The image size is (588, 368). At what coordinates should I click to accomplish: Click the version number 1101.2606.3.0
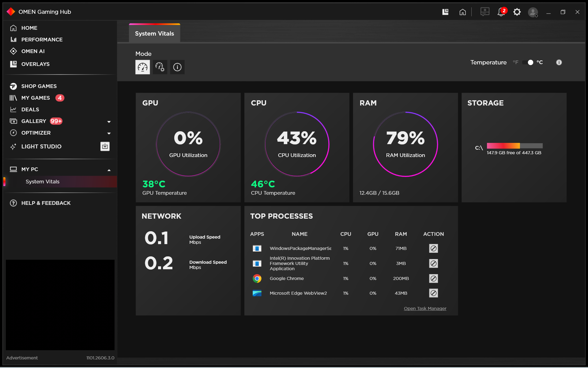[100, 358]
